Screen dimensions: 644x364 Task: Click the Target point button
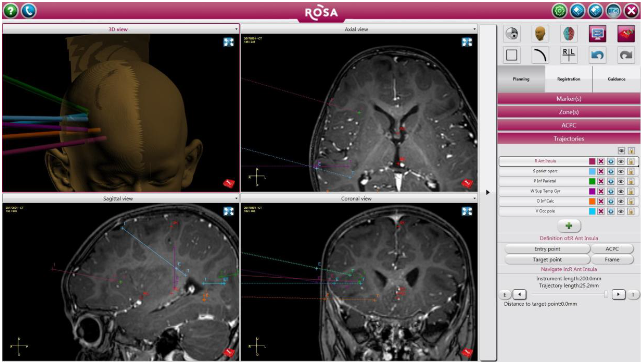point(547,260)
